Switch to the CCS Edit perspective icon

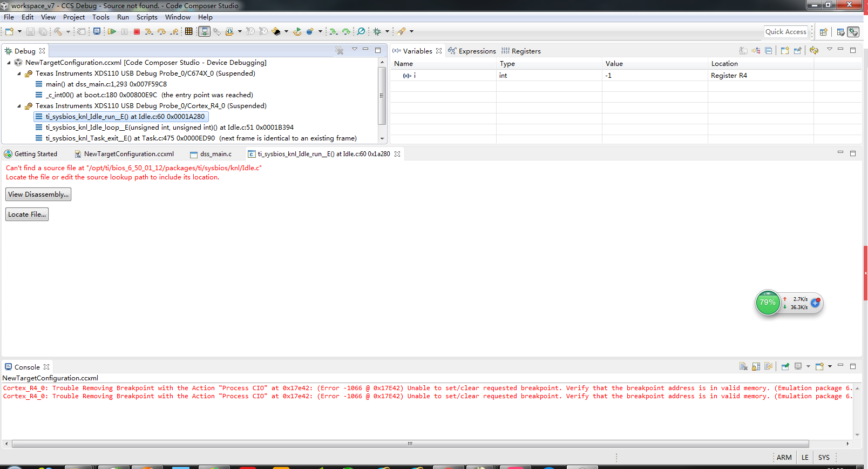click(x=840, y=32)
